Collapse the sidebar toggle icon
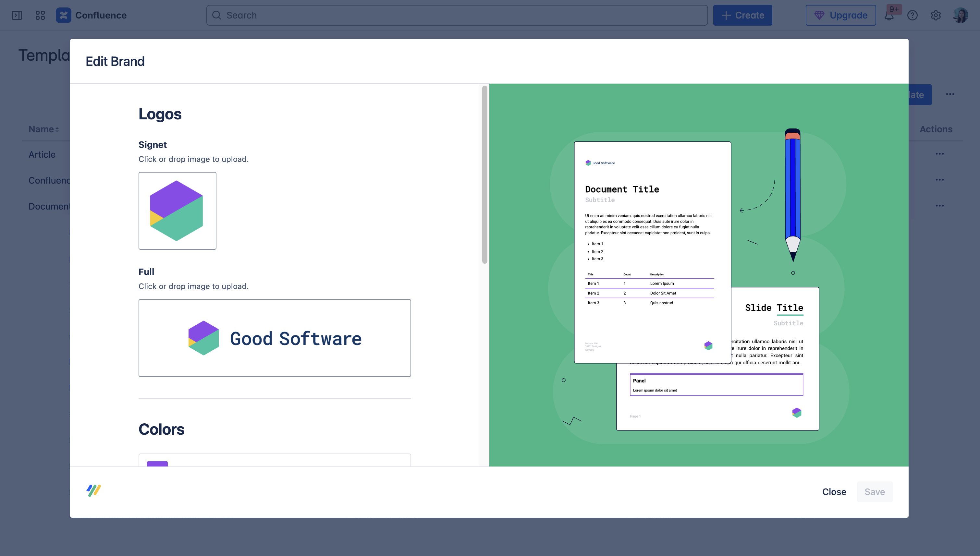This screenshot has width=980, height=556. coord(17,15)
